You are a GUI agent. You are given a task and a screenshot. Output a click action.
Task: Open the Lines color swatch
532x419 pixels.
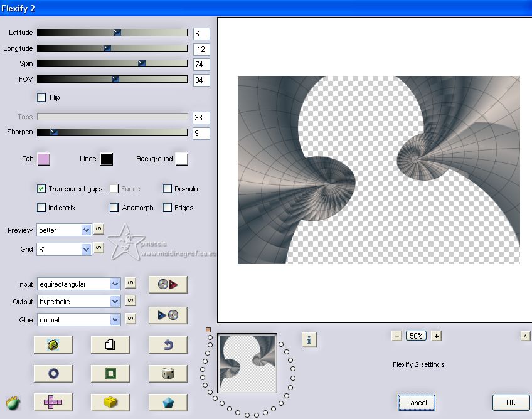tap(107, 159)
